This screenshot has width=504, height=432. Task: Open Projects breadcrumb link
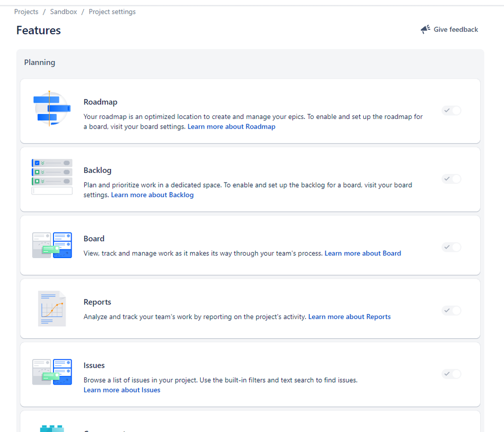pyautogui.click(x=26, y=12)
